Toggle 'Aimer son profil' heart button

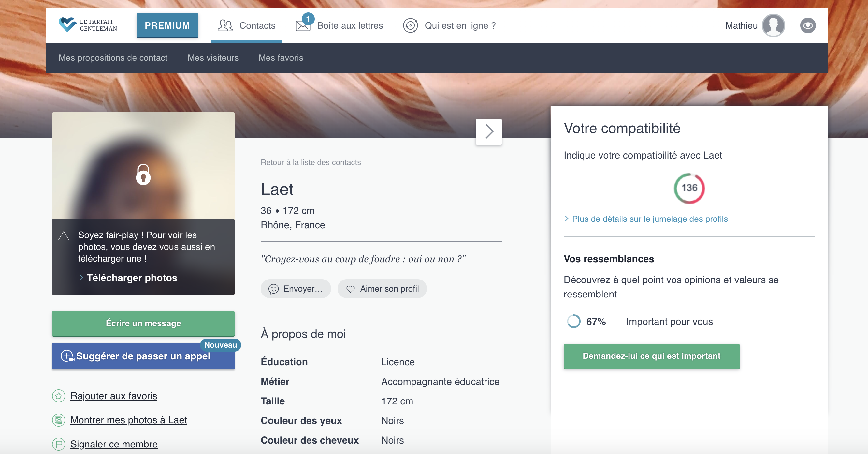[382, 289]
